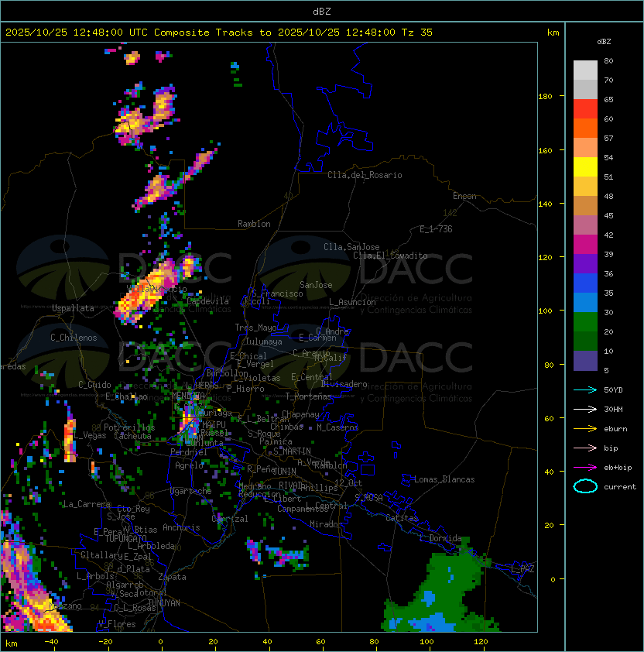Click the white 30HM track arrow in legend
Screen dimensions: 644x652
[x=585, y=410]
